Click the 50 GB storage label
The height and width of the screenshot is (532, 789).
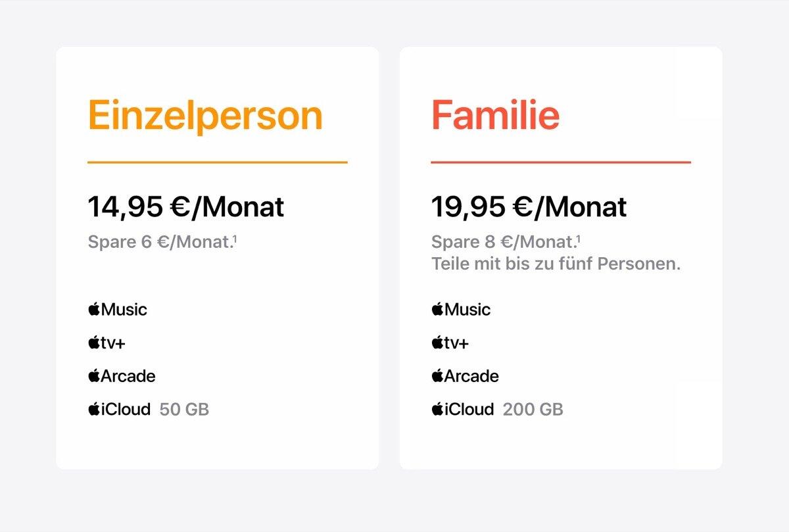pyautogui.click(x=184, y=410)
